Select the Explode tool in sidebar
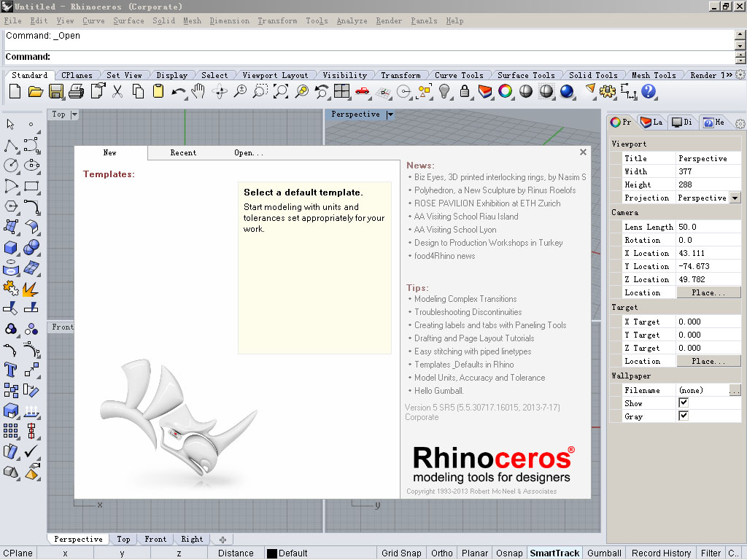The width and height of the screenshot is (747, 560). (31, 289)
